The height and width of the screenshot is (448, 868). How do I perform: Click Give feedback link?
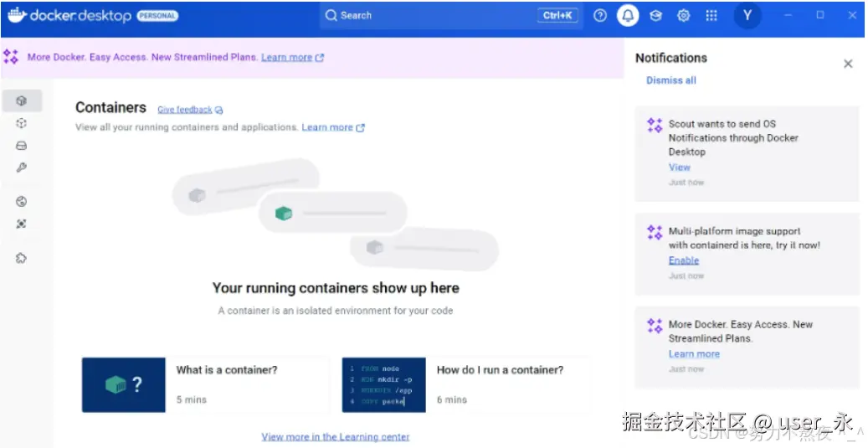click(x=190, y=110)
